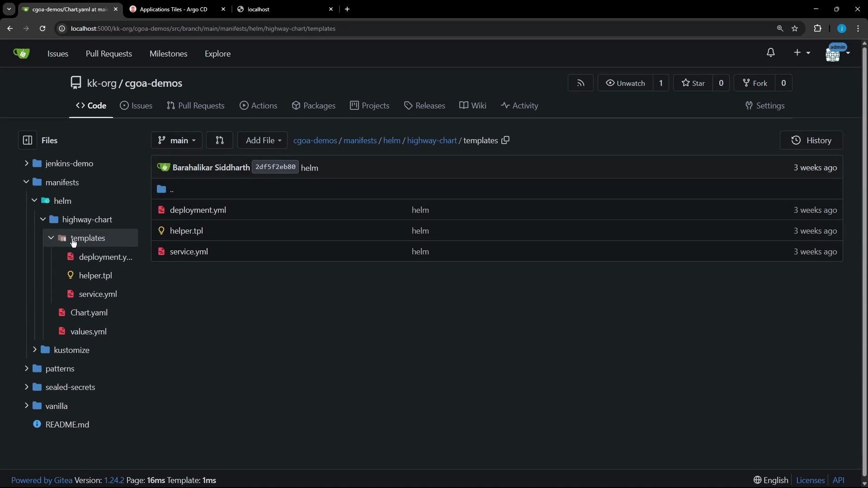Open Barahalikar Siddharth author link
868x488 pixels.
[211, 168]
